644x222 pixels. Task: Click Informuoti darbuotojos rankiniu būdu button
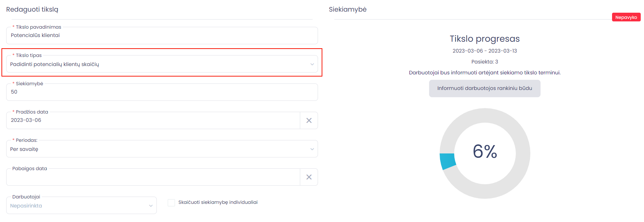pos(485,88)
